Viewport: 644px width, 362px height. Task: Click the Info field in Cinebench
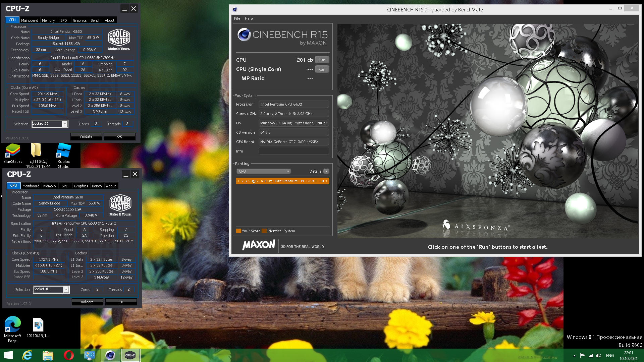pos(294,151)
